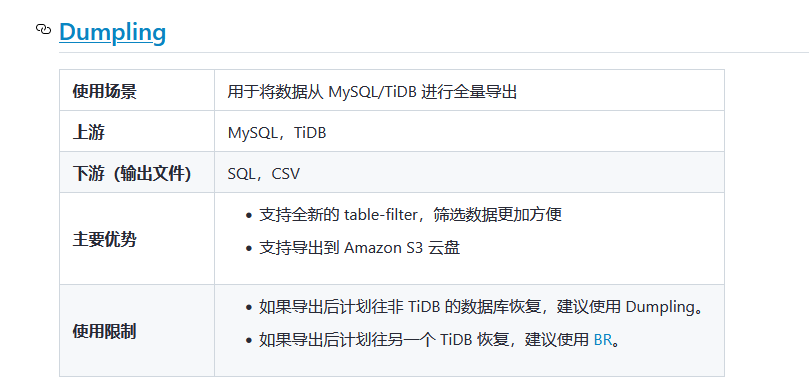Click the SQL，CSV output value cell
This screenshot has height=377, width=809.
point(469,172)
